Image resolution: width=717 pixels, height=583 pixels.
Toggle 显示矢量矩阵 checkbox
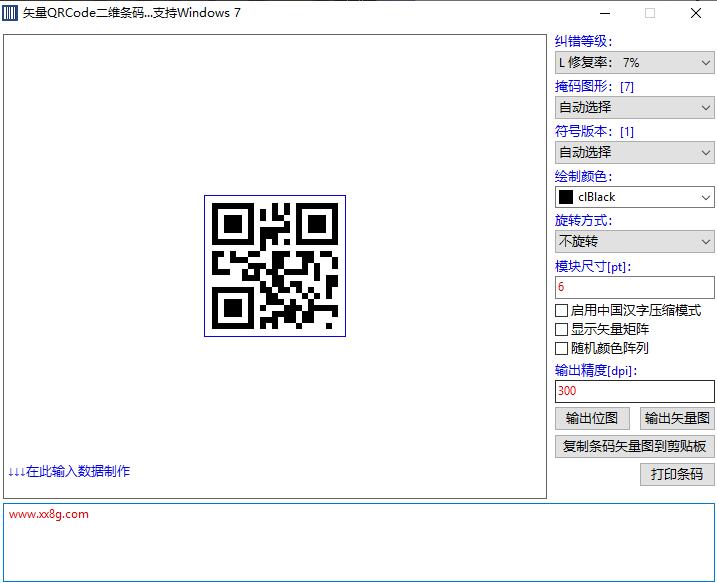(561, 330)
